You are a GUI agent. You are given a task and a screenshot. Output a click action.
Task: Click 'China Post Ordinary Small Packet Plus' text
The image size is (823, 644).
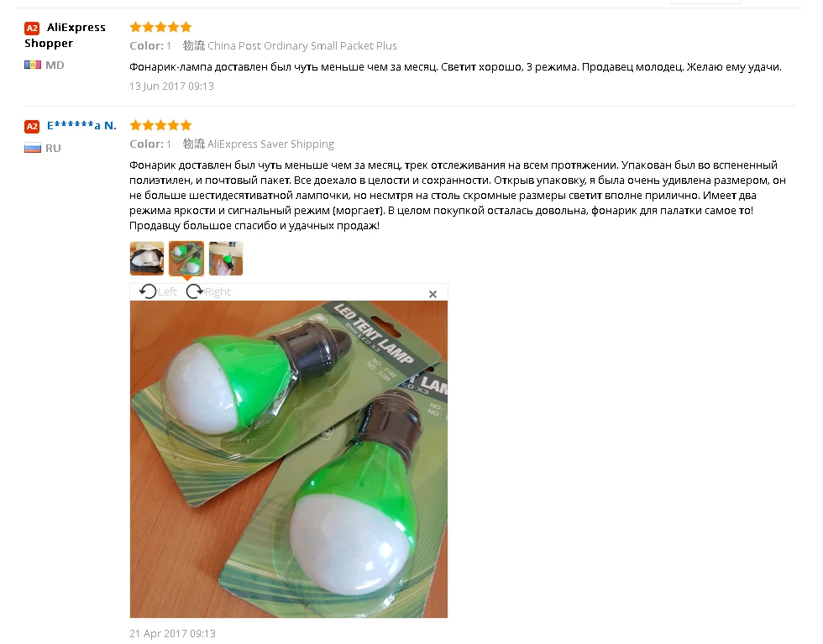tap(301, 45)
